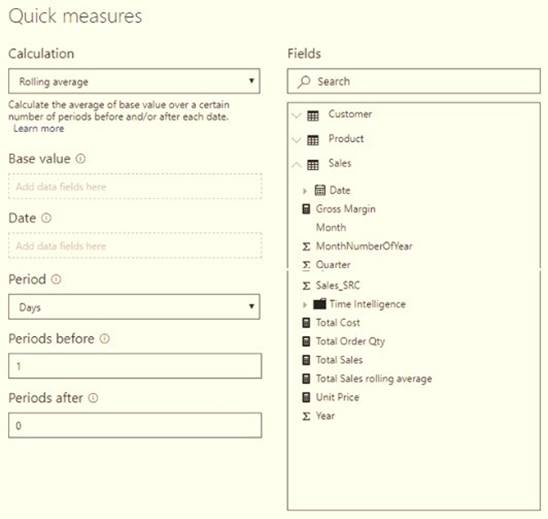
Task: Click the search magnifier icon
Action: coord(304,82)
